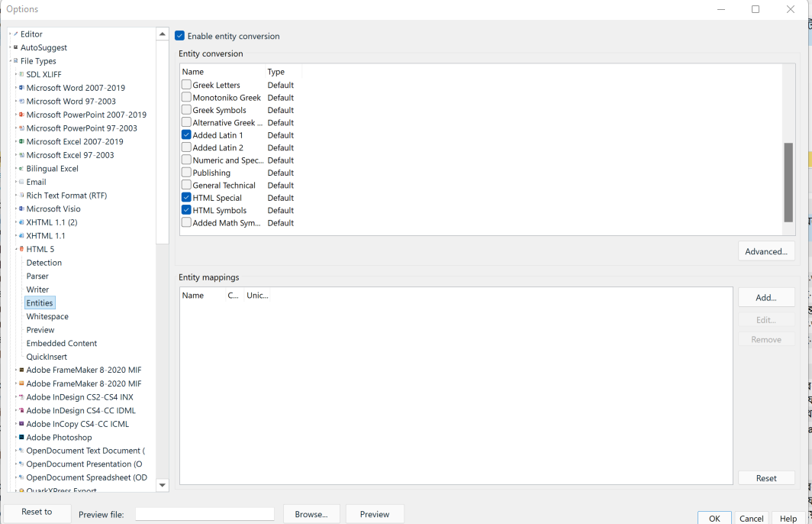Click the Email file type icon
The height and width of the screenshot is (524, 812).
[x=21, y=182]
